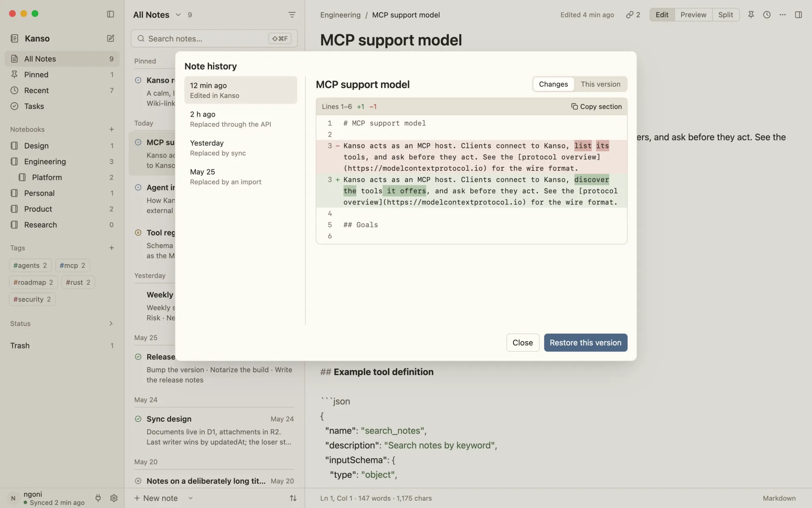Viewport: 812px width, 508px height.
Task: Open the Trash section
Action: click(x=62, y=345)
